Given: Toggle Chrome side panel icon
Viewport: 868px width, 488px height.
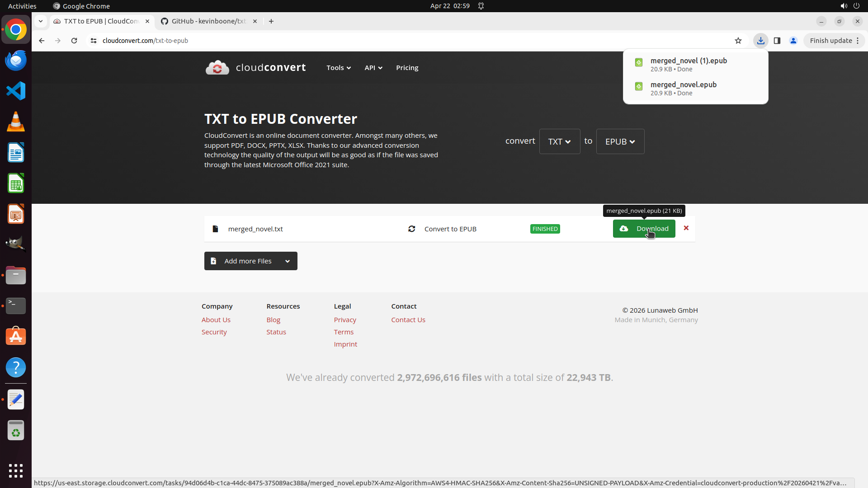Looking at the screenshot, I should (777, 41).
